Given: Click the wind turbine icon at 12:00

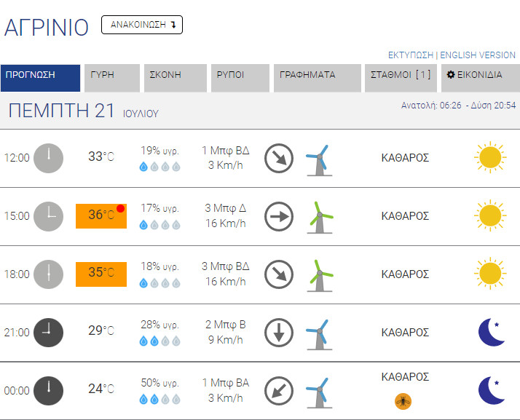Looking at the screenshot, I should tap(318, 159).
